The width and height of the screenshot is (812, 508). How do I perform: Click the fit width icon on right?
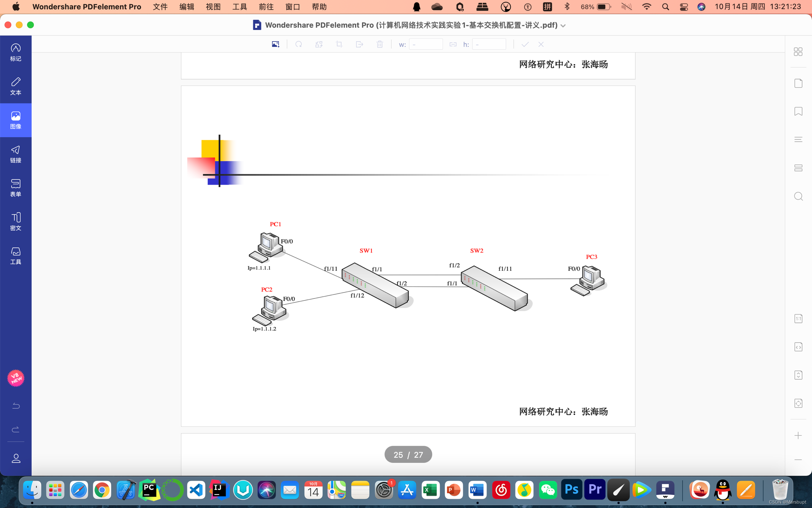click(x=798, y=347)
